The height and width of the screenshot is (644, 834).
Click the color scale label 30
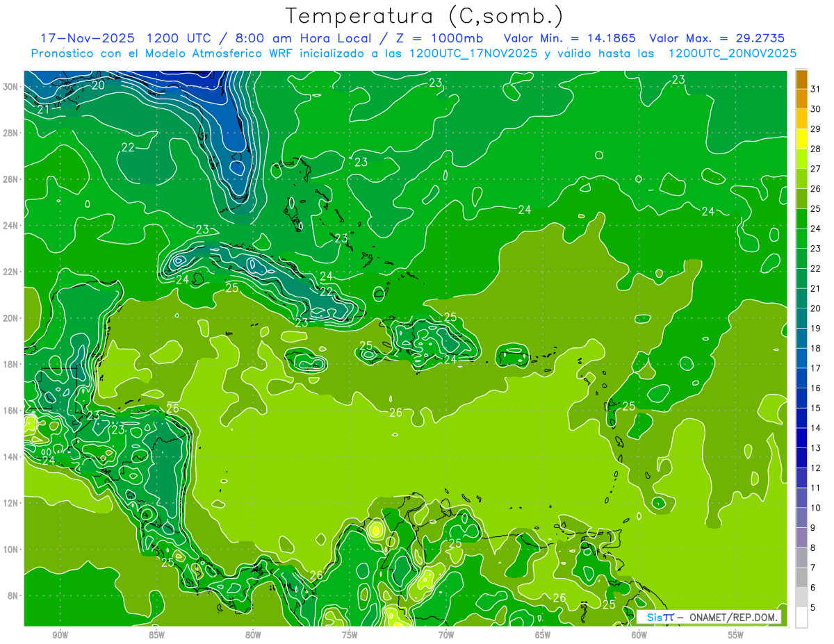[816, 108]
